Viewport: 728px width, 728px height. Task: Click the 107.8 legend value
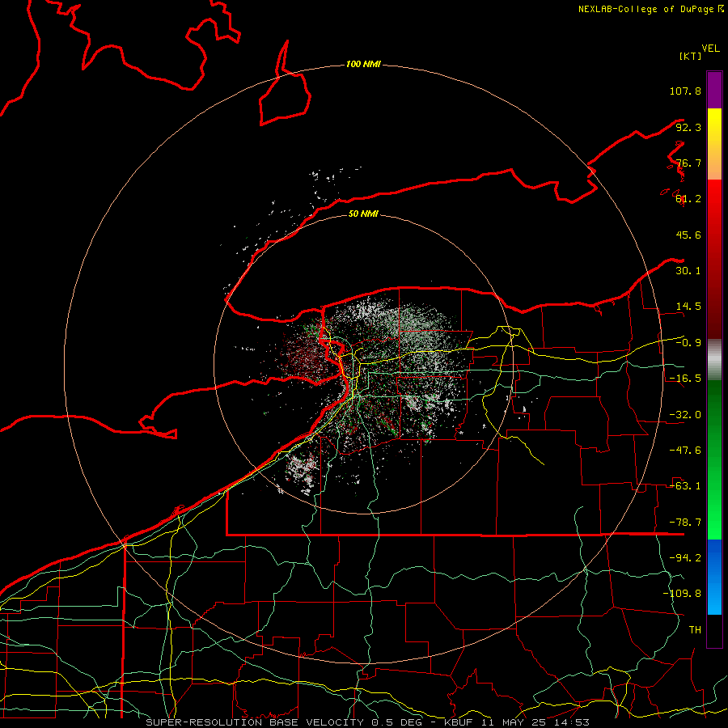coord(685,91)
